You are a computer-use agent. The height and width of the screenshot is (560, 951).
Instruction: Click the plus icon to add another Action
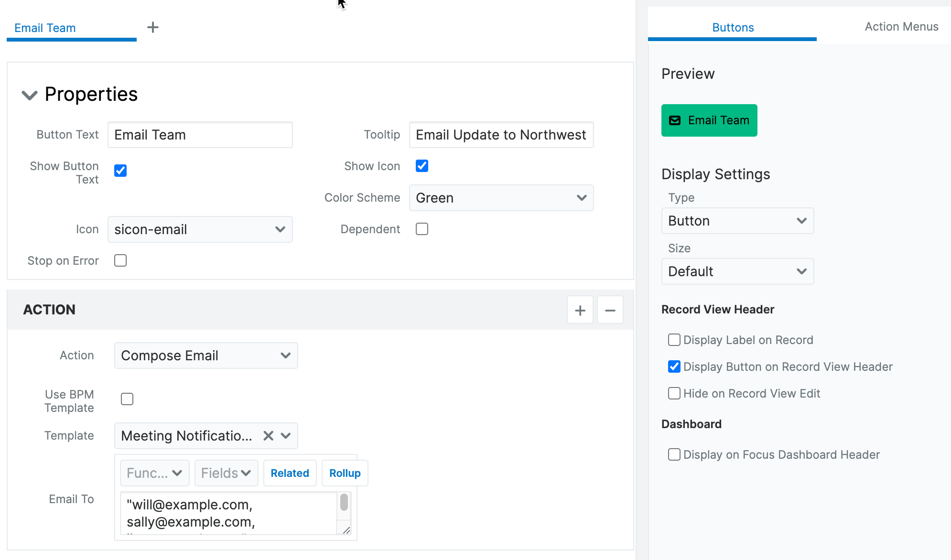580,310
